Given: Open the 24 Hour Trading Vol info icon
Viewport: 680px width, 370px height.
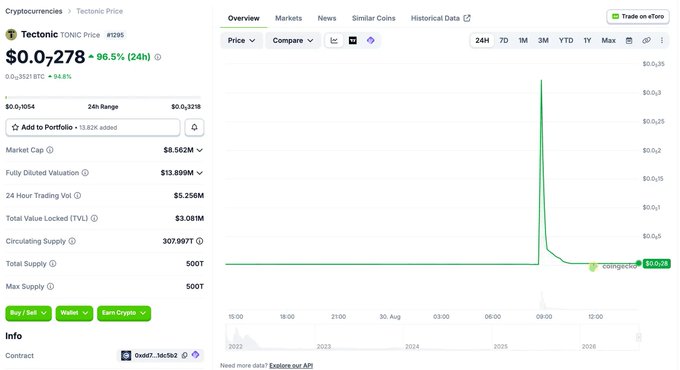Looking at the screenshot, I should pos(78,196).
